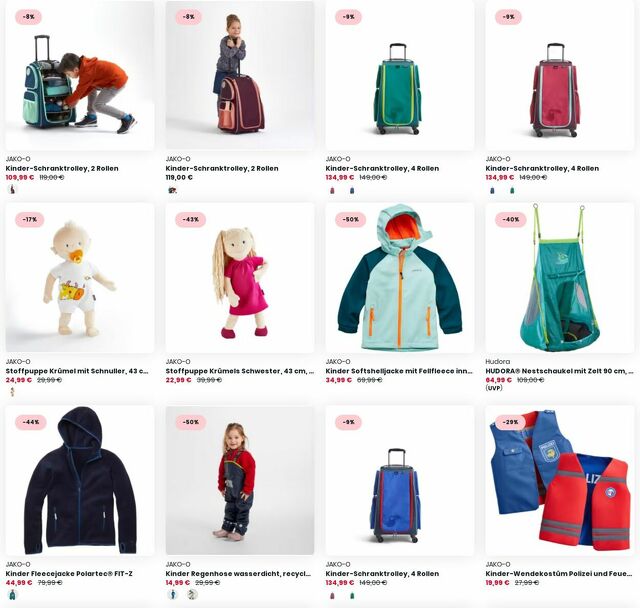Follow the Kinder Fleecejacke Polartec FIT-Z link

point(69,574)
